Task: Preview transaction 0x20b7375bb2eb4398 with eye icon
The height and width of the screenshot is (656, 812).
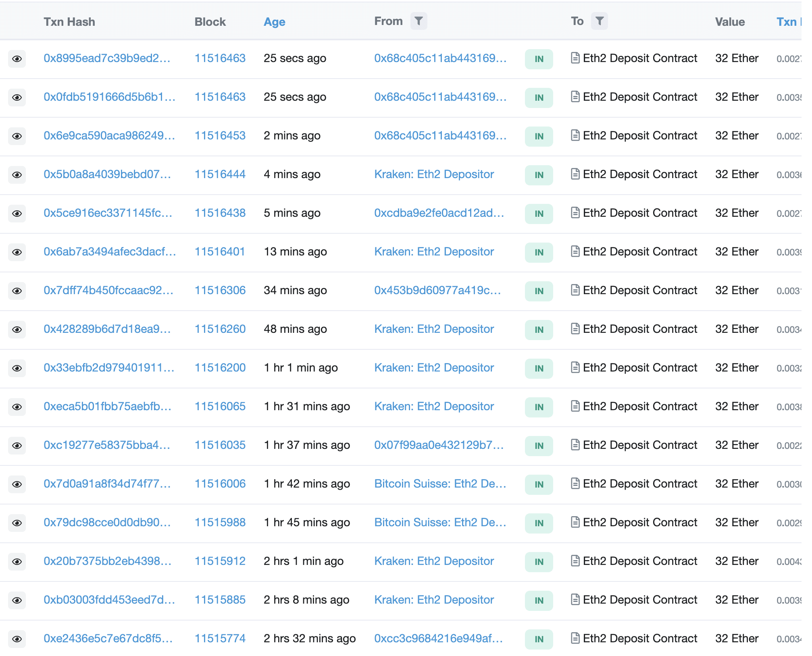Action: tap(17, 562)
